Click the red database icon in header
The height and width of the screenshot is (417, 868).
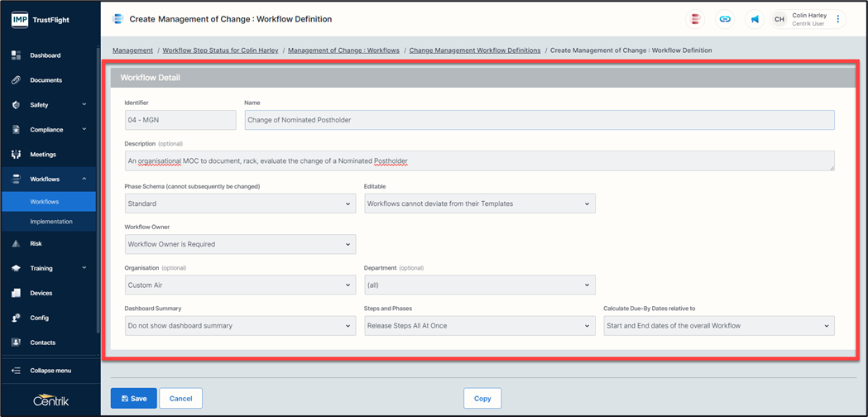[695, 19]
